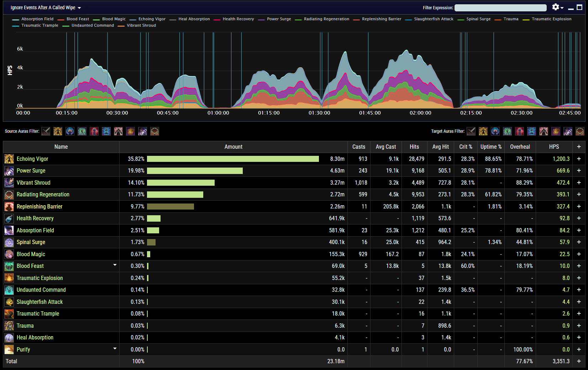The height and width of the screenshot is (370, 588).
Task: Open the Absorption Field ability link
Action: pos(35,231)
